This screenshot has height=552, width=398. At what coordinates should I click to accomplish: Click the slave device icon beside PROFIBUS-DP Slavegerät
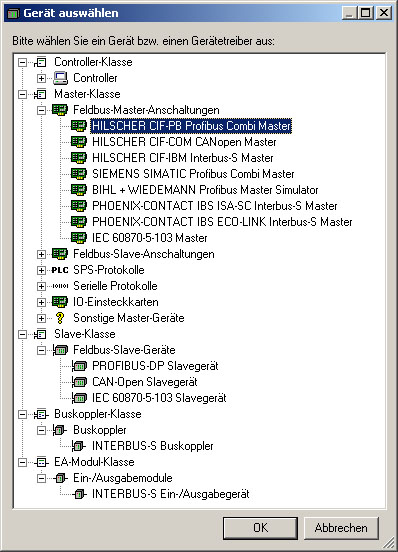pyautogui.click(x=79, y=366)
